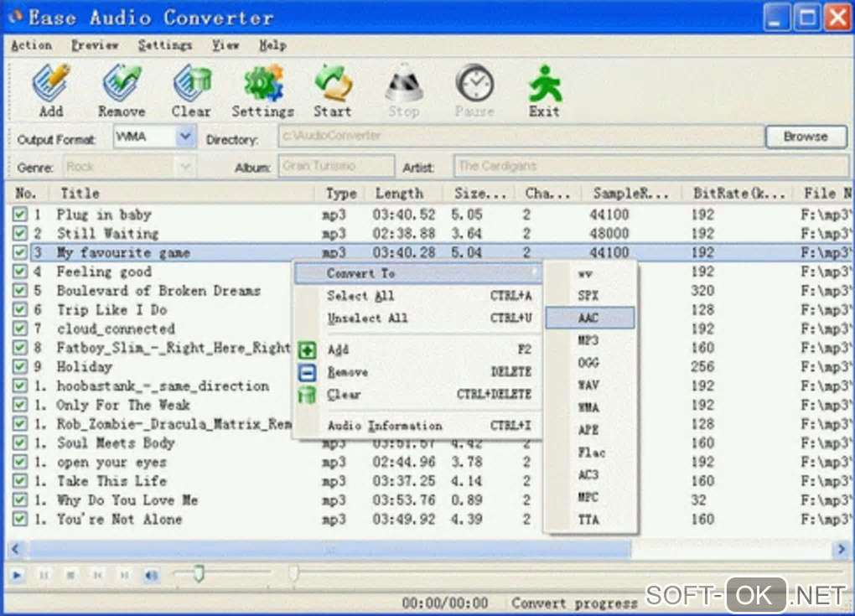Open the Action menu
Image resolution: width=855 pixels, height=616 pixels.
(31, 45)
